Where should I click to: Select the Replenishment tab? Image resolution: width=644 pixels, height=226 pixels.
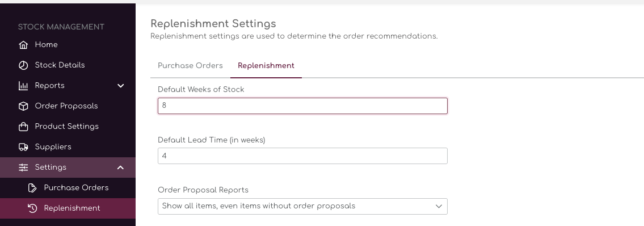266,66
